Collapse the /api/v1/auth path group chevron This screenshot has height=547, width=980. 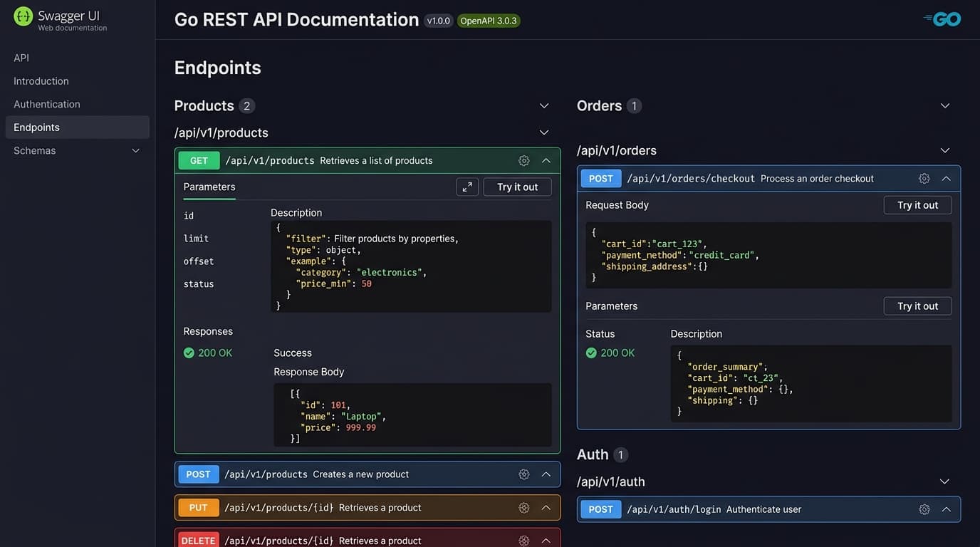[x=945, y=481]
